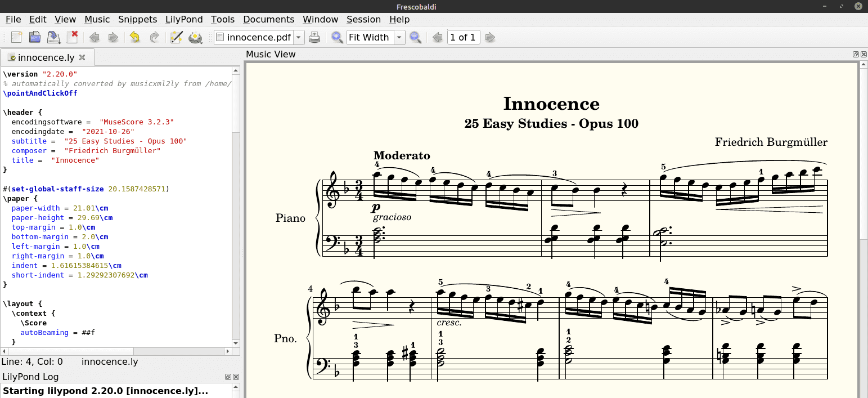
Task: Engrave the score with the LilyPond icon
Action: click(x=195, y=37)
